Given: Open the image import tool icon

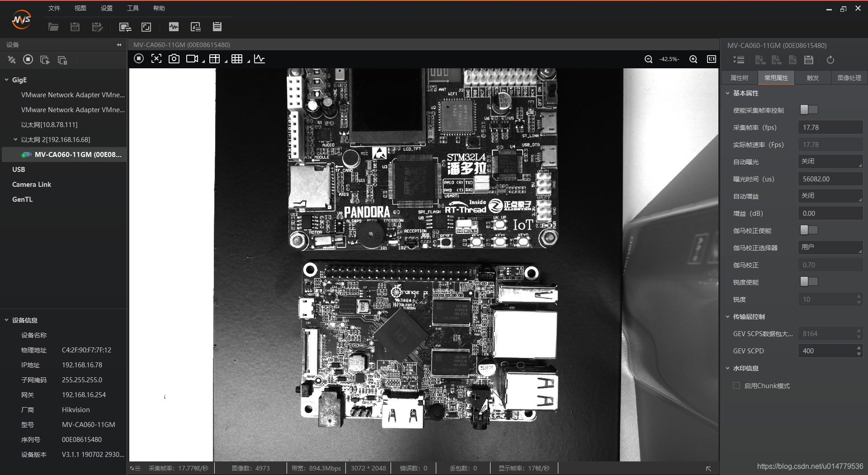Looking at the screenshot, I should [x=196, y=27].
